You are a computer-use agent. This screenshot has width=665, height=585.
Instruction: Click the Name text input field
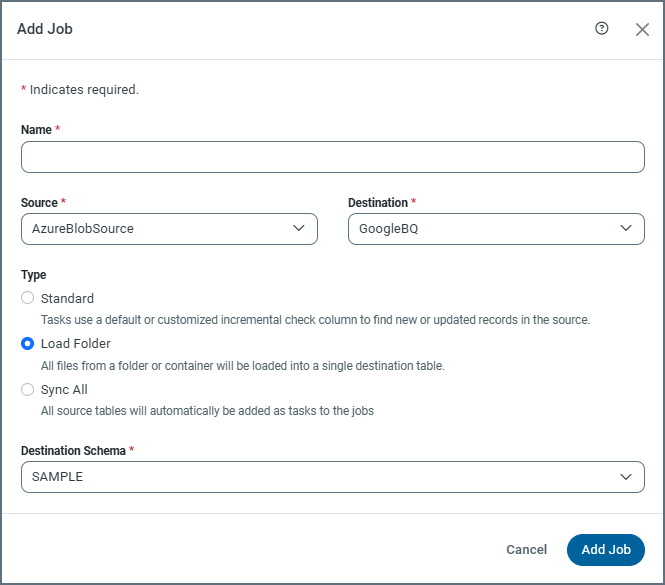pos(332,157)
